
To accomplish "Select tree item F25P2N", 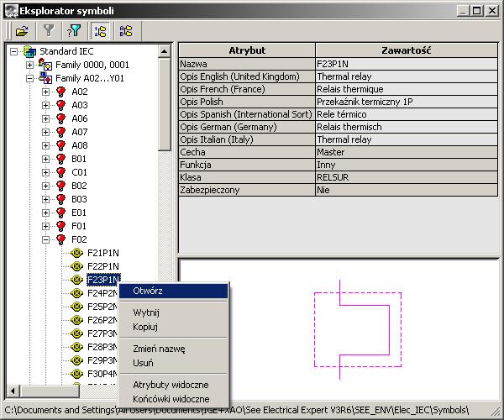I will tap(102, 307).
